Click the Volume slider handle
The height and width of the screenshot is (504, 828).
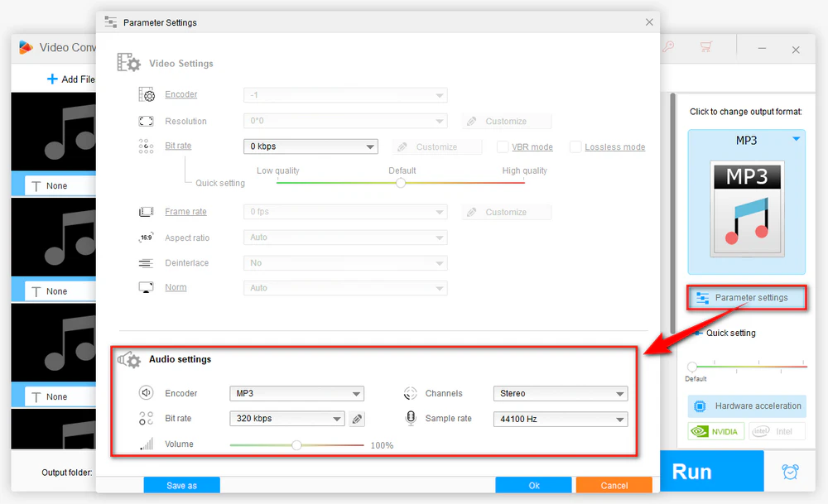click(296, 445)
